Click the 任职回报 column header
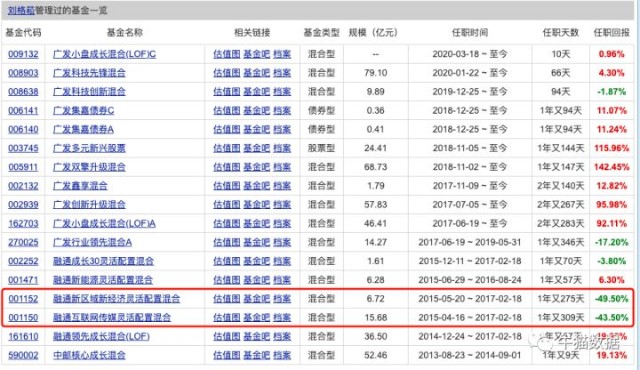The image size is (640, 370). (611, 33)
